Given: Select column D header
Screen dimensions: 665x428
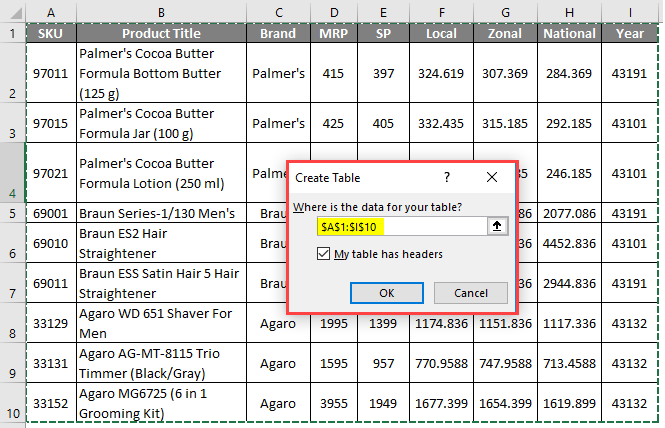Looking at the screenshot, I should (x=334, y=13).
